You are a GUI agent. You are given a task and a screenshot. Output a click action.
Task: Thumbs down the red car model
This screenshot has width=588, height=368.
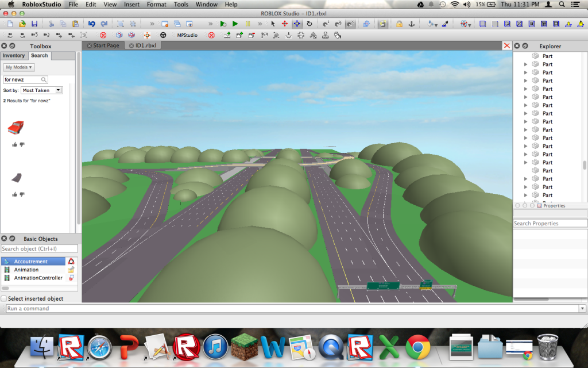point(22,144)
